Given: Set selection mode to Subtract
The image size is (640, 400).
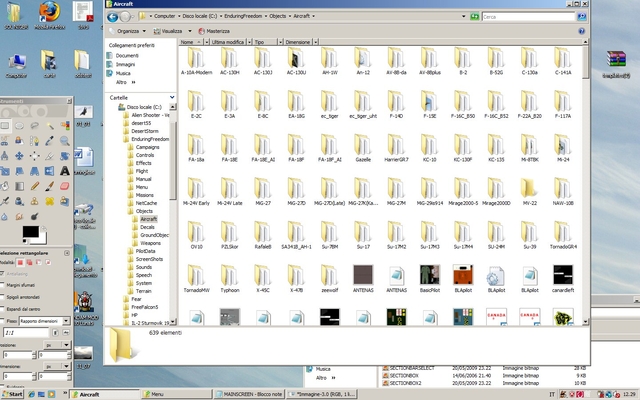Looking at the screenshot, I should (39, 262).
